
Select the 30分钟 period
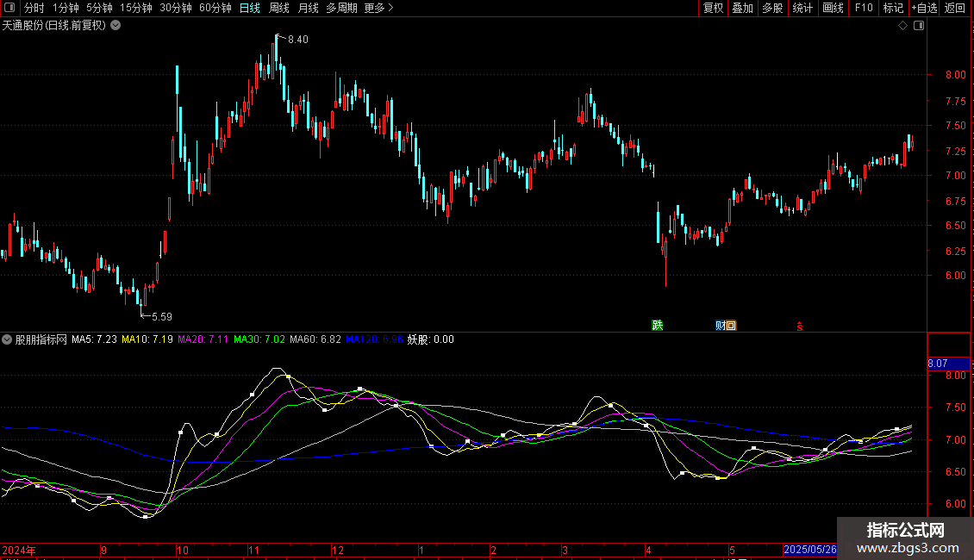click(176, 8)
